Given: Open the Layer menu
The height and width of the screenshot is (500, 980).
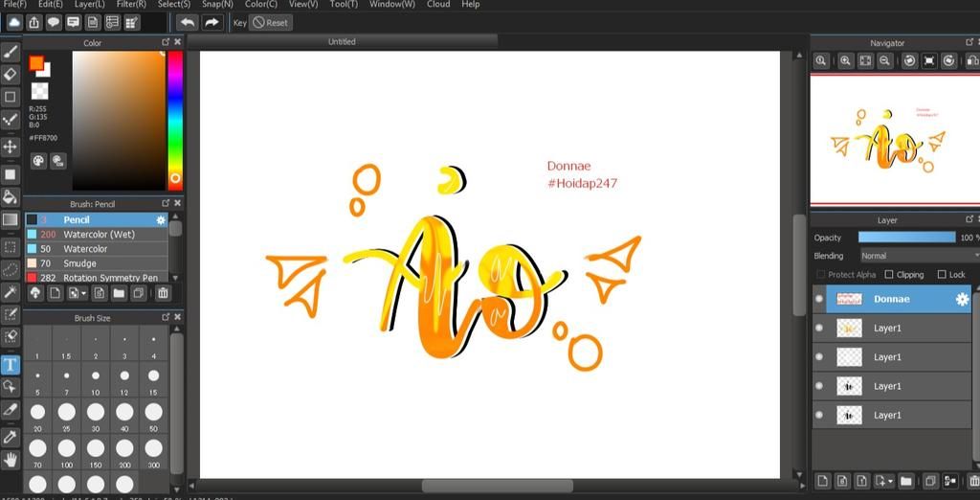Looking at the screenshot, I should coord(89,4).
